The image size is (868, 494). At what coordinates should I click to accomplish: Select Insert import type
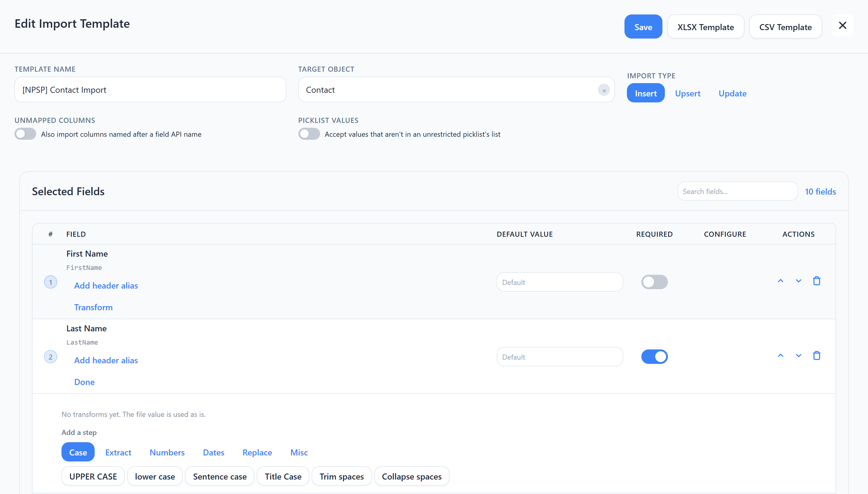click(x=646, y=93)
